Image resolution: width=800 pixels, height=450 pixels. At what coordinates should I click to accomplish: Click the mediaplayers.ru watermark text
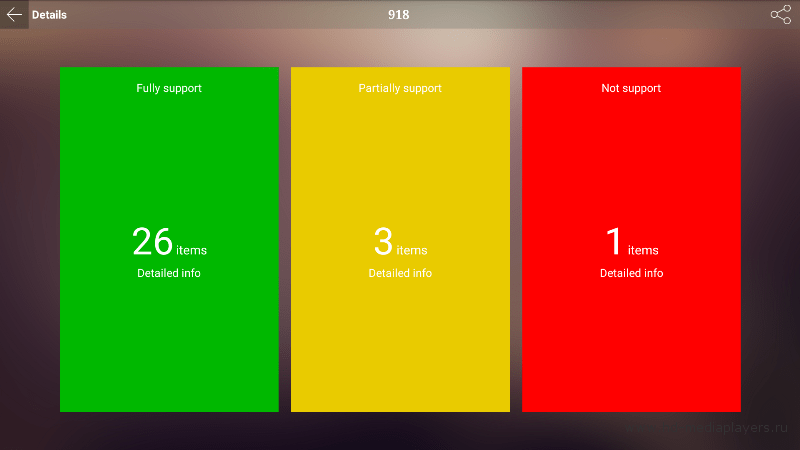click(x=707, y=428)
